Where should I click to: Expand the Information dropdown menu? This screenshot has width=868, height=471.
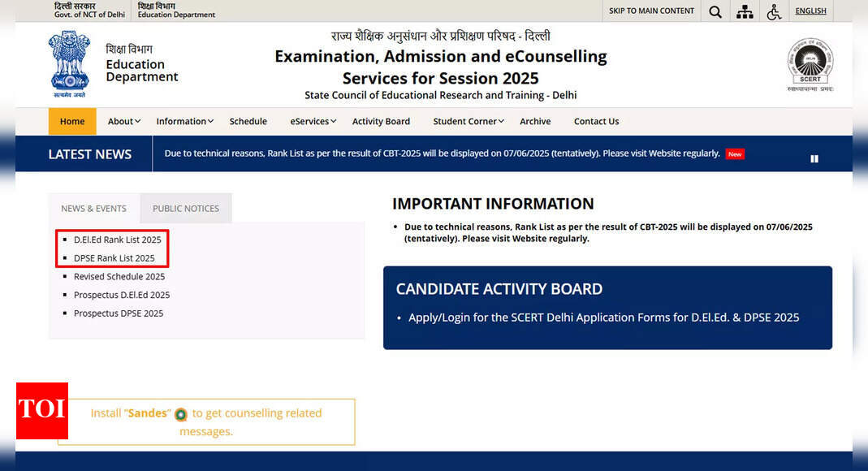pyautogui.click(x=185, y=121)
